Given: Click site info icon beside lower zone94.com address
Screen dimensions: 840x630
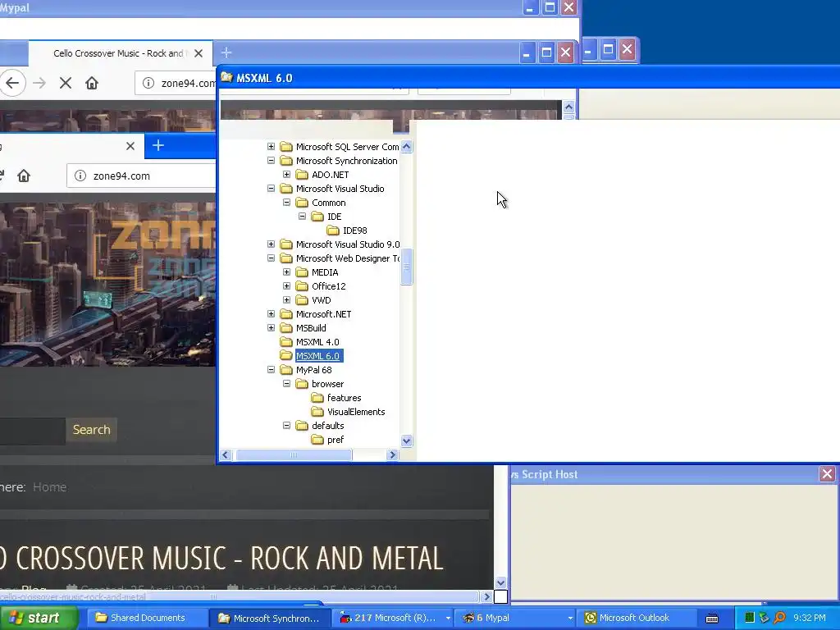Looking at the screenshot, I should coord(80,176).
